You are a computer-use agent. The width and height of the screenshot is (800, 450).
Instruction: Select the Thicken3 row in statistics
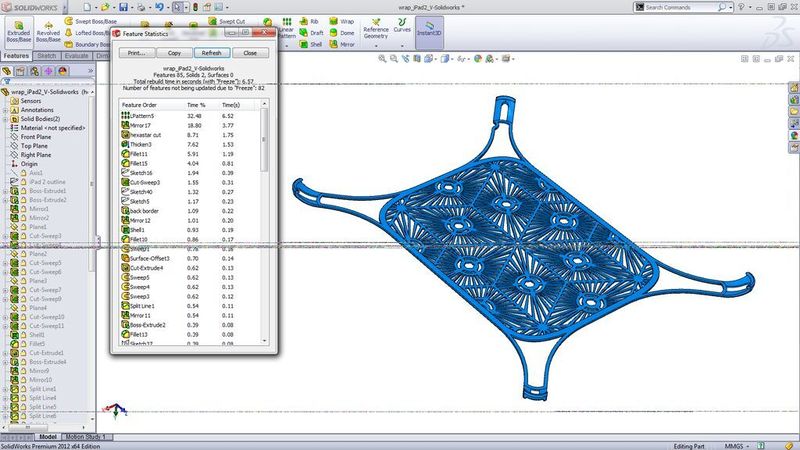(x=190, y=144)
